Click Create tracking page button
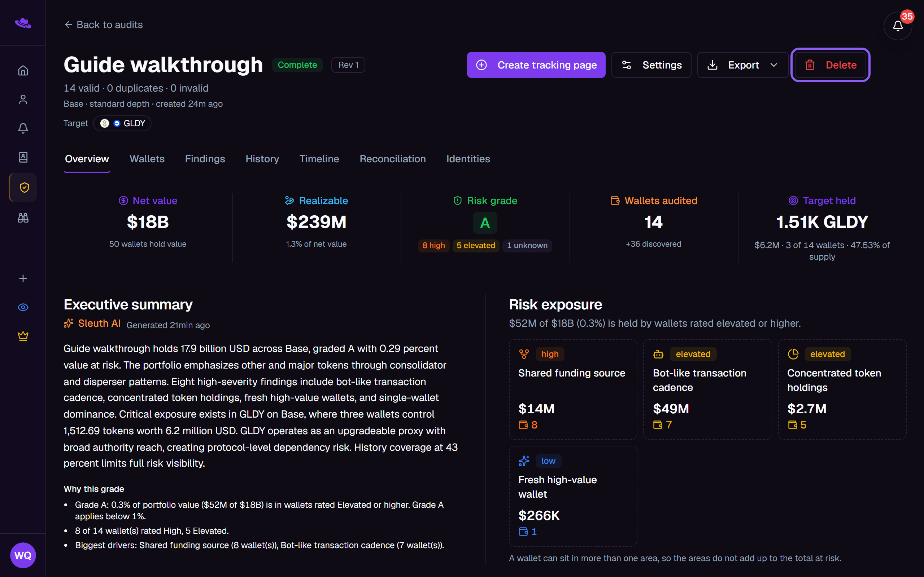 coord(536,65)
